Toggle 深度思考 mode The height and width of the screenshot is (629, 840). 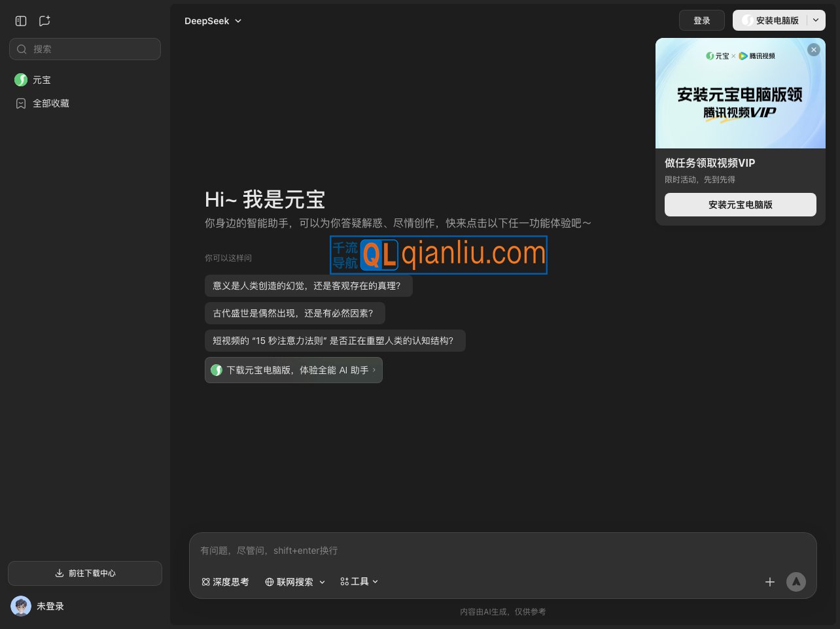point(225,582)
